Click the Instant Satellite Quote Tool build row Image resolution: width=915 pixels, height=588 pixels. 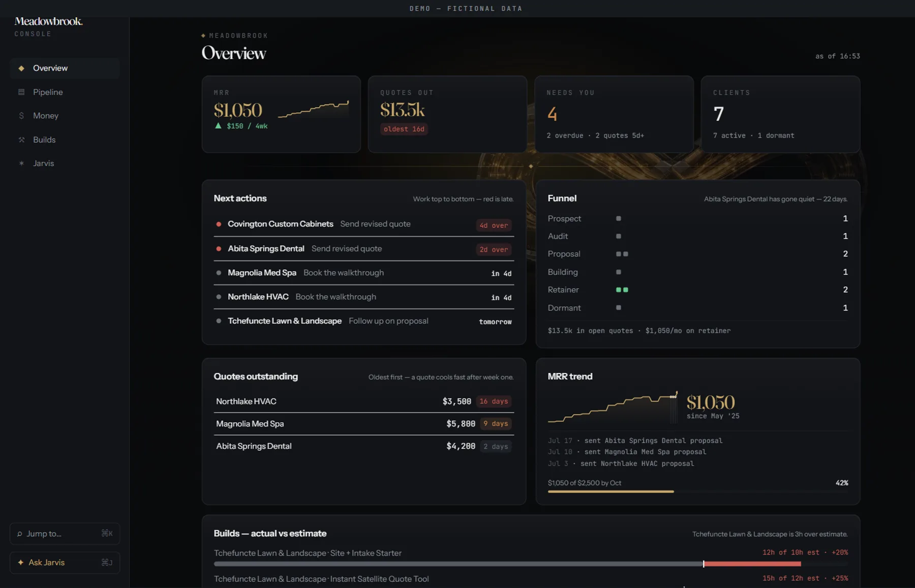point(531,579)
